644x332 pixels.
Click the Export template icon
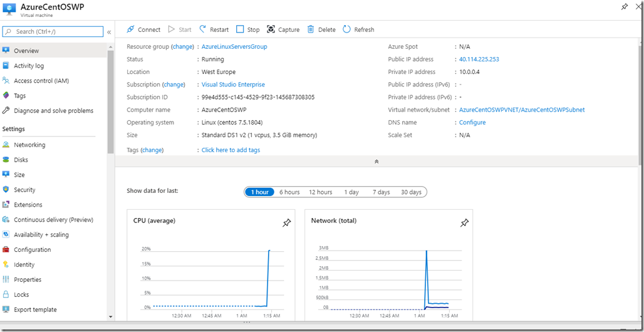(6, 309)
